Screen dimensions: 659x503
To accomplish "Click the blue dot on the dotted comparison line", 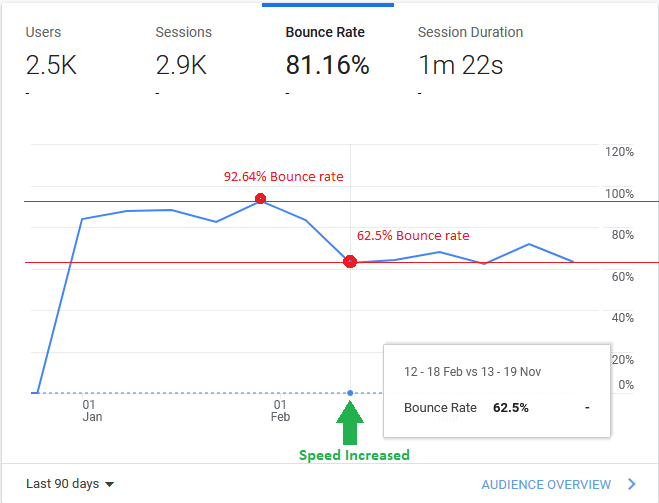I will tap(350, 393).
